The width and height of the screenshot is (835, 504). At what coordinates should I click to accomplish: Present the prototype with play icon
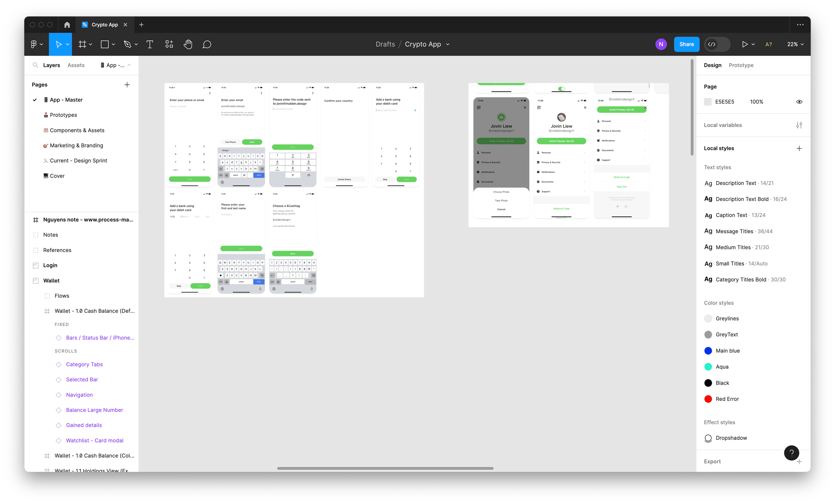pyautogui.click(x=745, y=44)
